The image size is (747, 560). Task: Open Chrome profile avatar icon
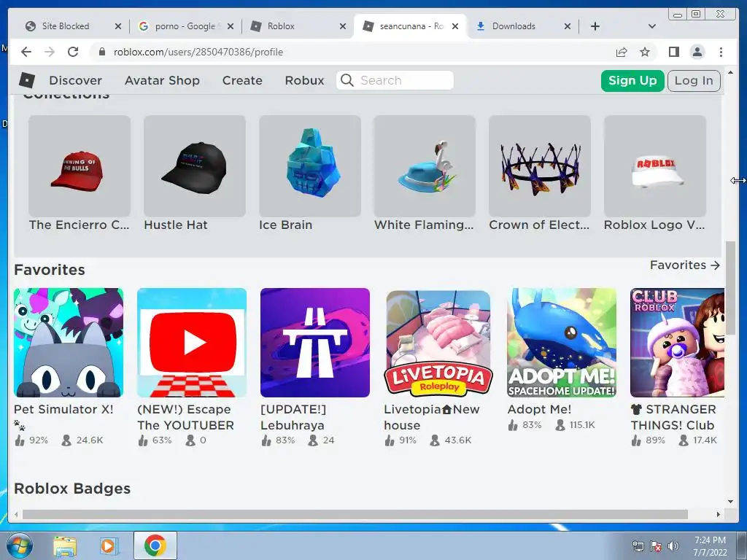[697, 52]
